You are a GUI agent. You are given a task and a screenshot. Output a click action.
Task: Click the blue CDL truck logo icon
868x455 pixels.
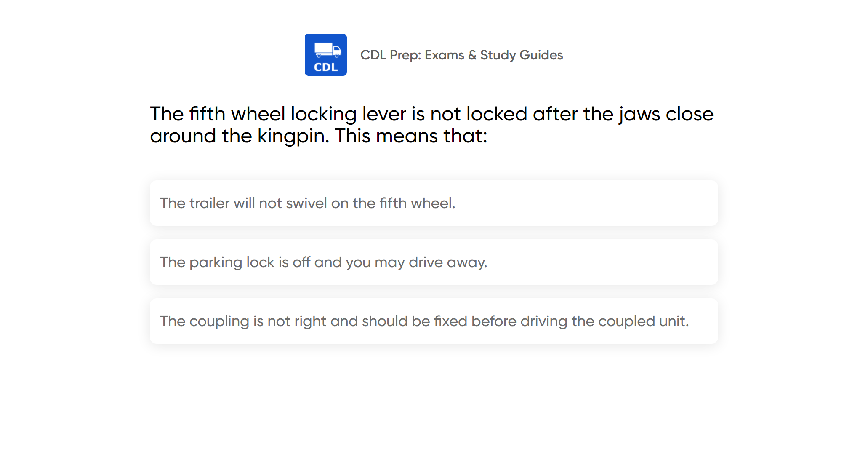[325, 55]
